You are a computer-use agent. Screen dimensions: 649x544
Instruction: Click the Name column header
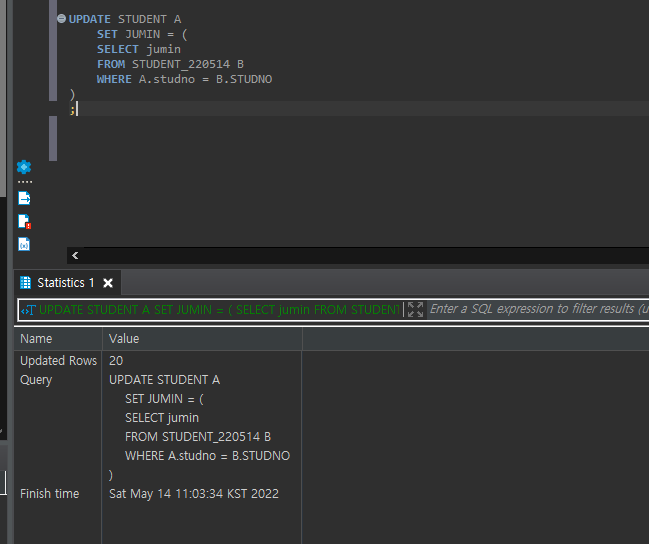(x=58, y=339)
